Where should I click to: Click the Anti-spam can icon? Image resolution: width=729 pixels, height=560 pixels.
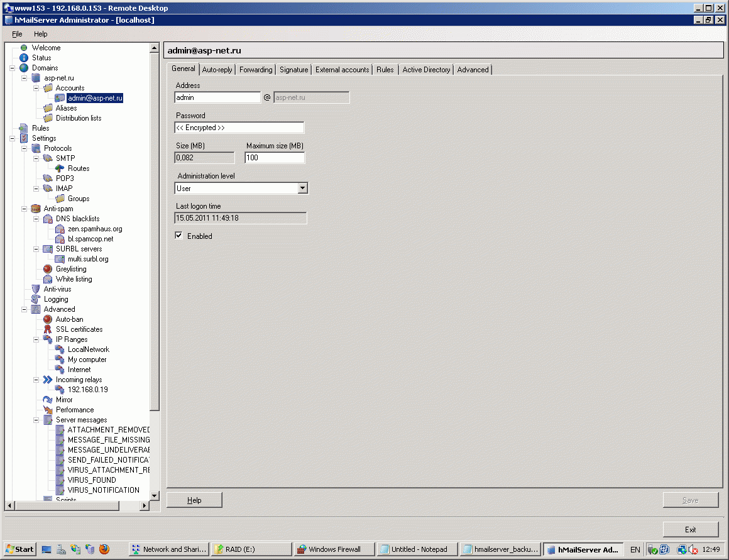coord(36,209)
